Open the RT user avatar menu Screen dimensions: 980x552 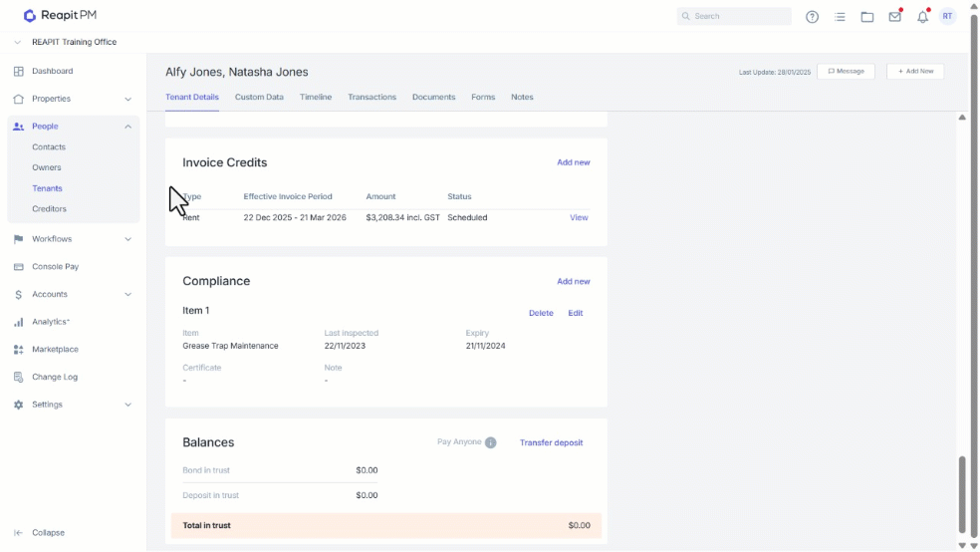click(947, 16)
